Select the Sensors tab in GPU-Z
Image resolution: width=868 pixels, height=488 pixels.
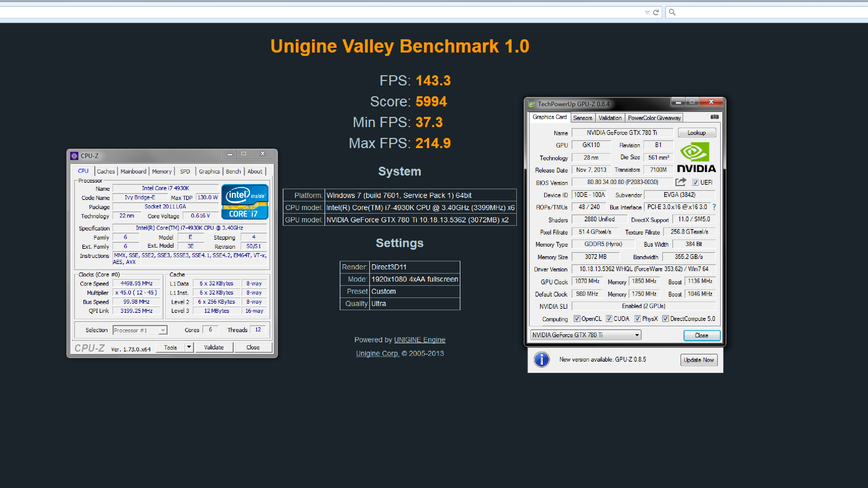click(x=582, y=117)
